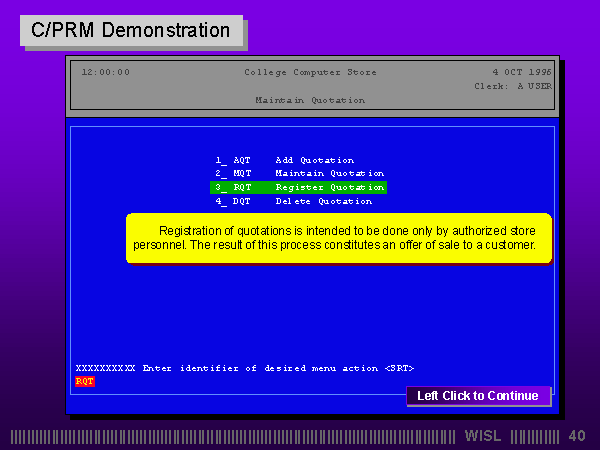Click the Clerk: A USER label

(512, 86)
